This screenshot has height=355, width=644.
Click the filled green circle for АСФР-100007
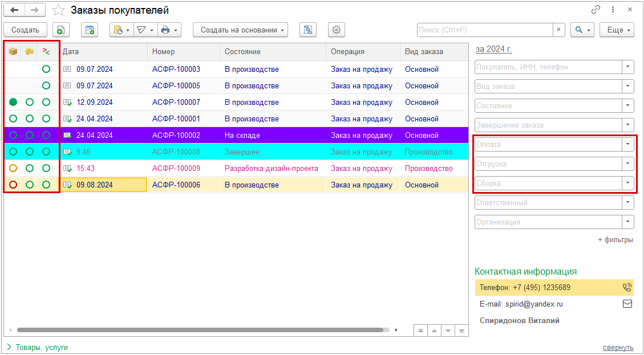[x=13, y=102]
